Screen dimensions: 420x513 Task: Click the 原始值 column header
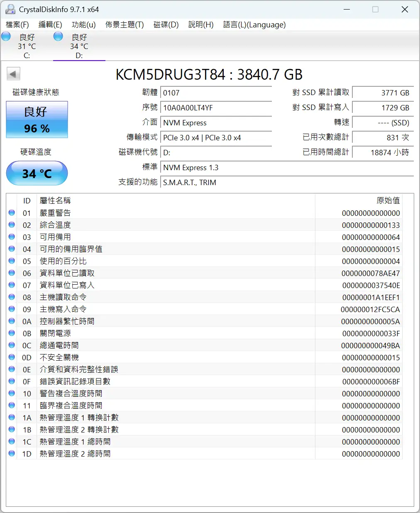388,200
